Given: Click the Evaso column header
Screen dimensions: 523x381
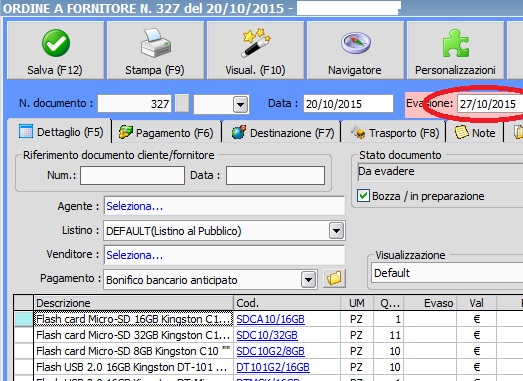Looking at the screenshot, I should 430,303.
